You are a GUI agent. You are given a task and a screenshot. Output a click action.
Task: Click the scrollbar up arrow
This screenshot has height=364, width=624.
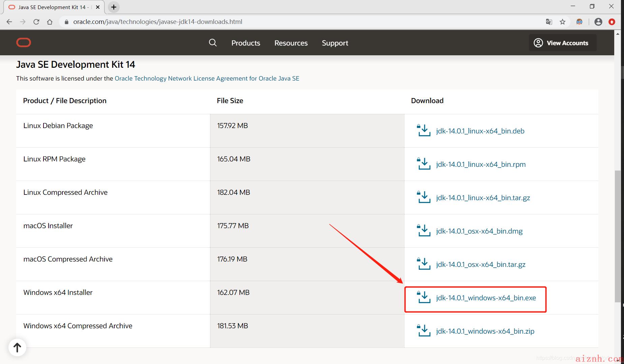click(617, 34)
